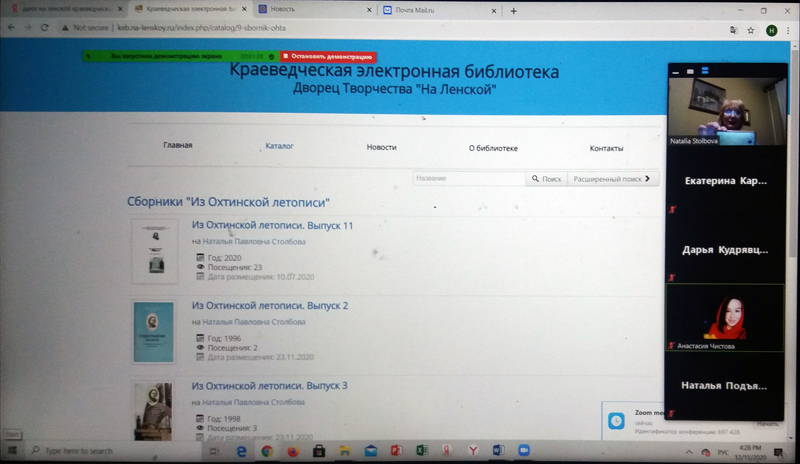The height and width of the screenshot is (464, 800).
Task: Switch to the Почта Mail.ru tab
Action: 439,10
